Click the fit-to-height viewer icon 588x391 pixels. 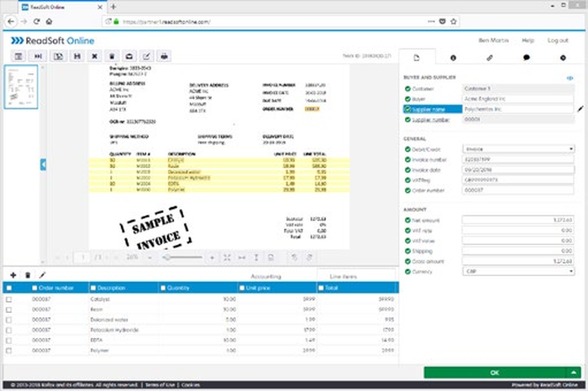click(x=256, y=258)
